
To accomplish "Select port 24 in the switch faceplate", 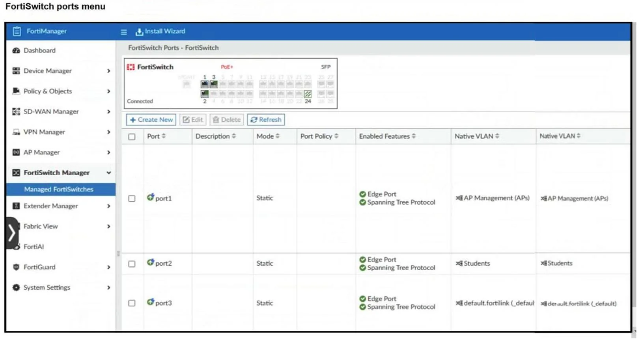I will pos(308,94).
